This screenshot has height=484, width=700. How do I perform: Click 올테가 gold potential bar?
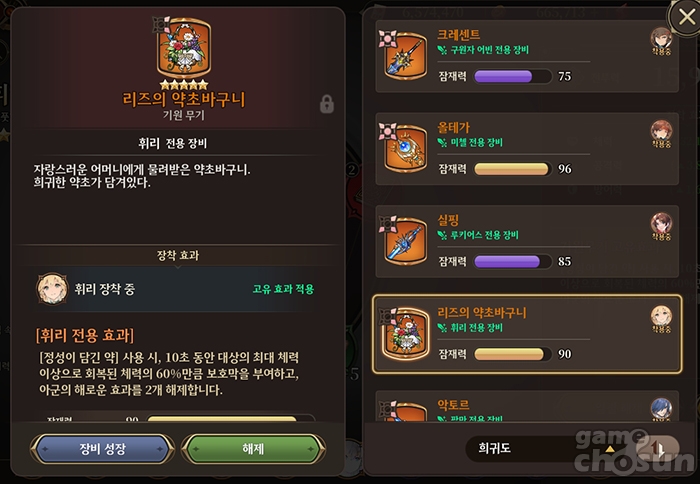click(512, 169)
